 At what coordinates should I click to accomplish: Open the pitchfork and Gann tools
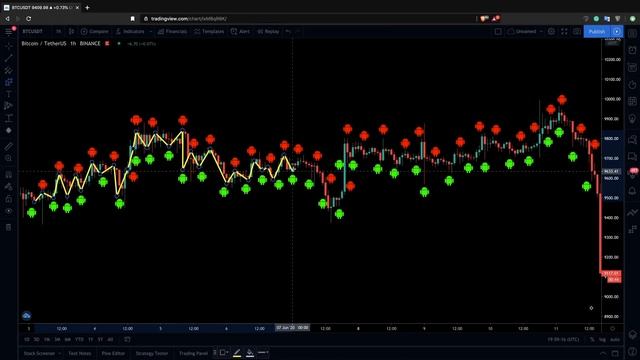(x=9, y=70)
